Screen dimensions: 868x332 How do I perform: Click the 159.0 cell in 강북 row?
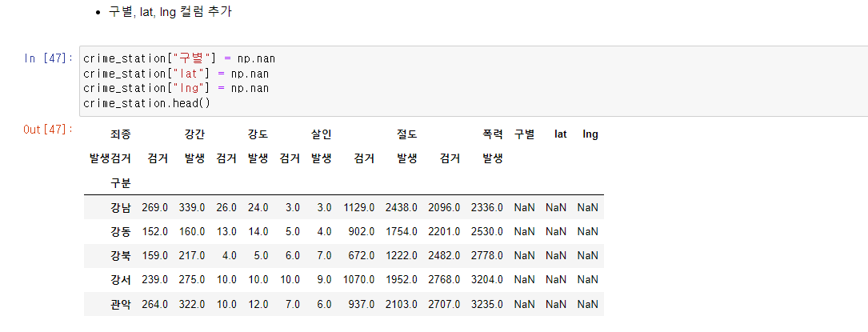[154, 256]
